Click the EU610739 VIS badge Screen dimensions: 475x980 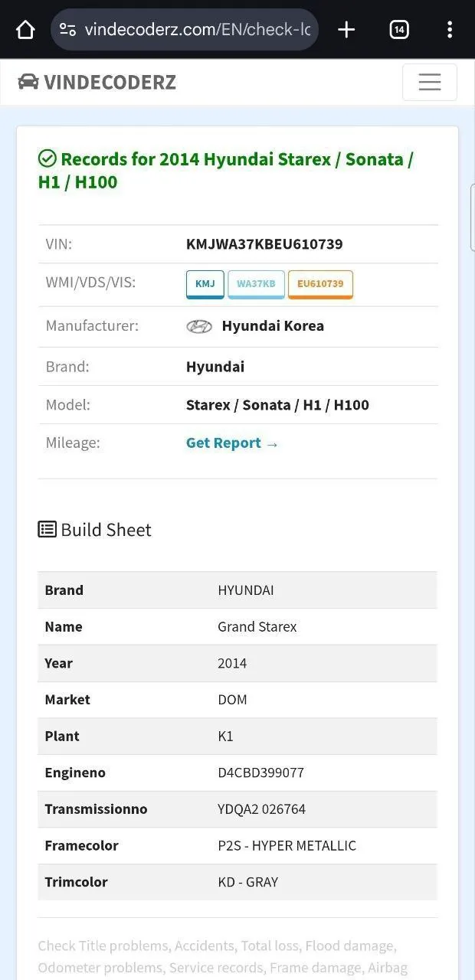pyautogui.click(x=320, y=284)
